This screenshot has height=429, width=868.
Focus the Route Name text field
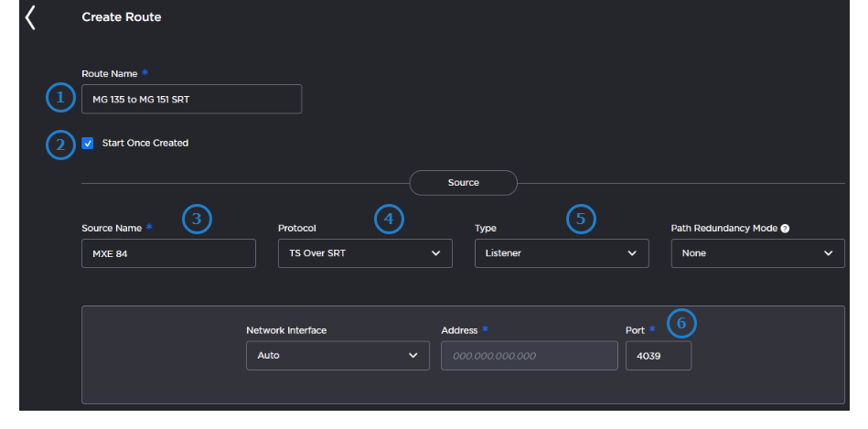(x=191, y=100)
